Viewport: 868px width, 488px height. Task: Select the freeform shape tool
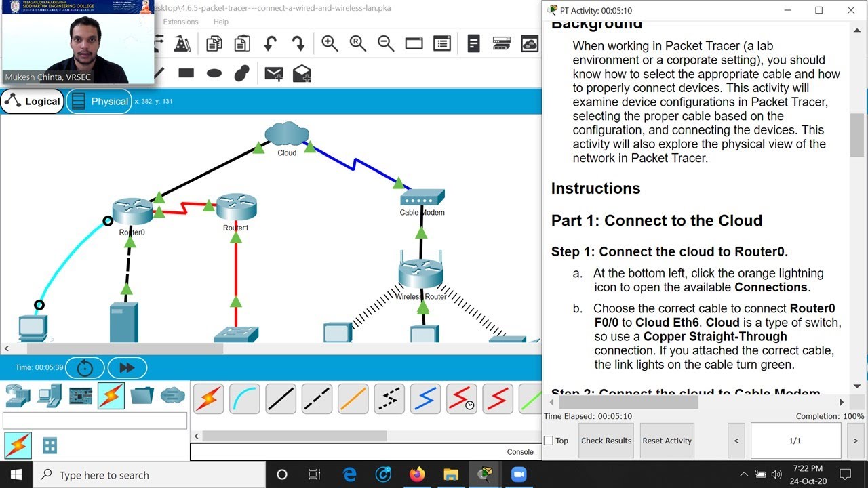242,73
